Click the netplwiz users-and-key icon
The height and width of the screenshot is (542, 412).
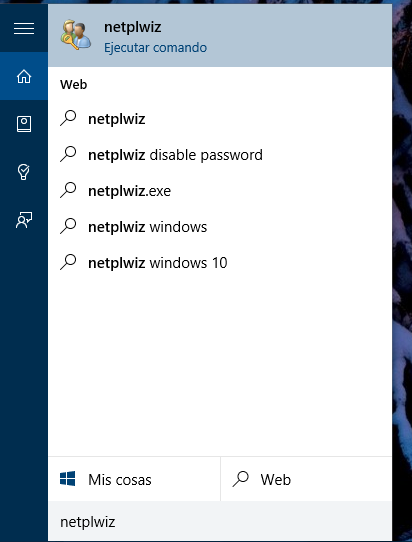point(76,35)
